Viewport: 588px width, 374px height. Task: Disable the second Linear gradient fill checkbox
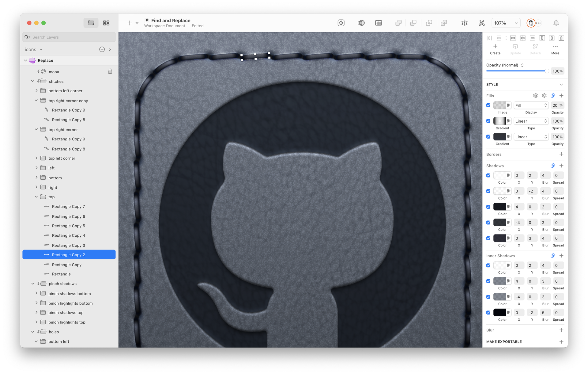pos(488,137)
